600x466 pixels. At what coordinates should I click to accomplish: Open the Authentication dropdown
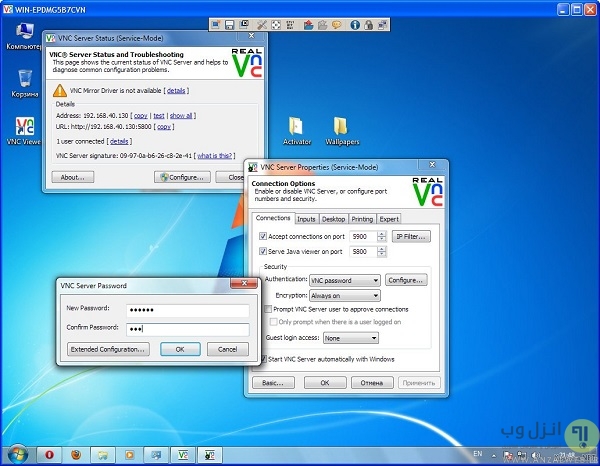click(345, 280)
